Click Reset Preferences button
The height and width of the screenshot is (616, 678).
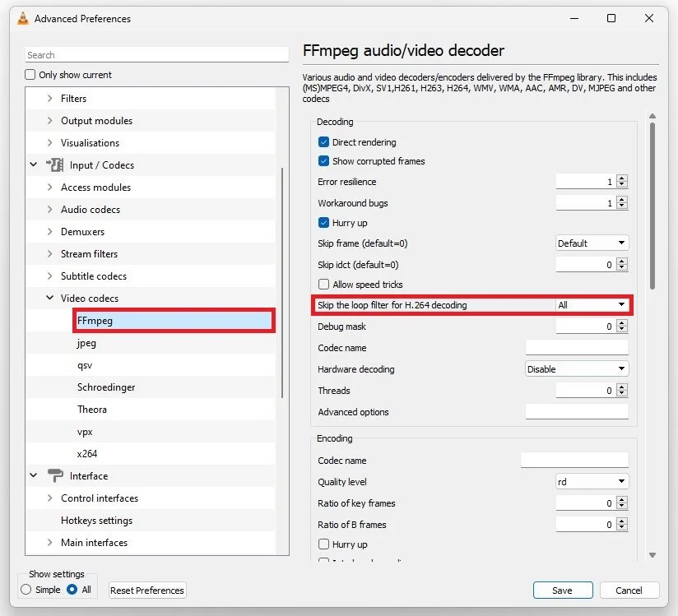coord(147,590)
